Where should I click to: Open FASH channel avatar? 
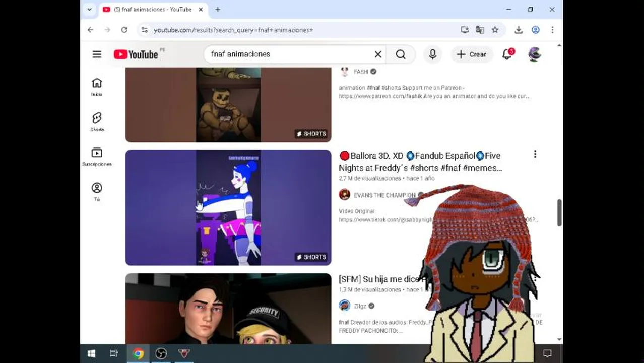coord(345,72)
